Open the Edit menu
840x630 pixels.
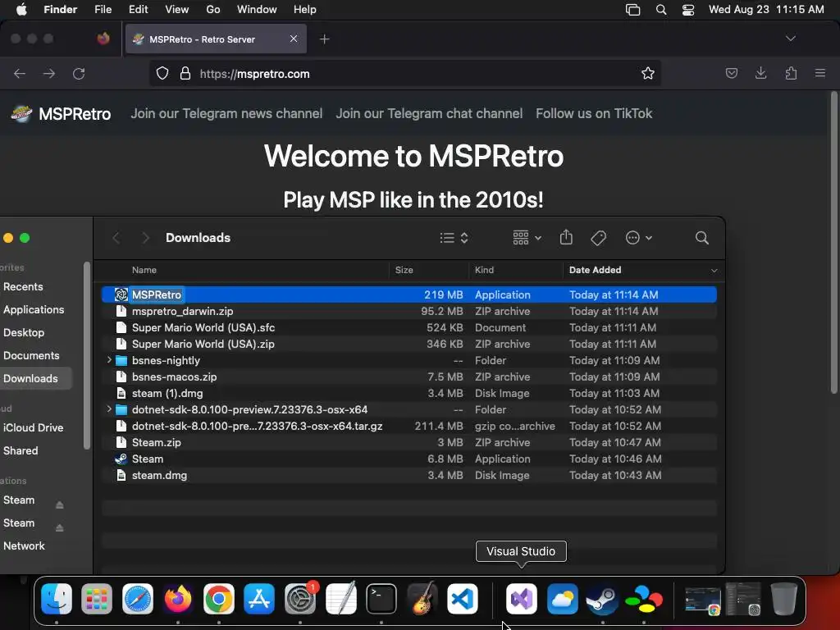coord(138,10)
